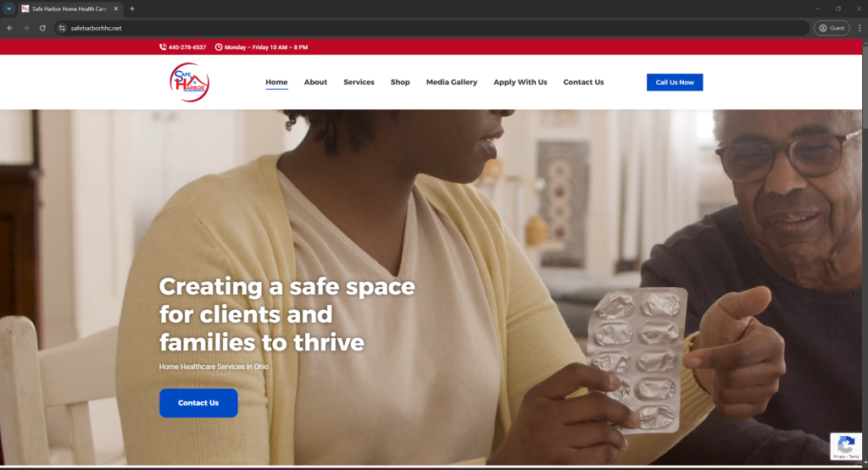Image resolution: width=868 pixels, height=470 pixels.
Task: Select Apply With Us in navigation
Action: [x=520, y=82]
